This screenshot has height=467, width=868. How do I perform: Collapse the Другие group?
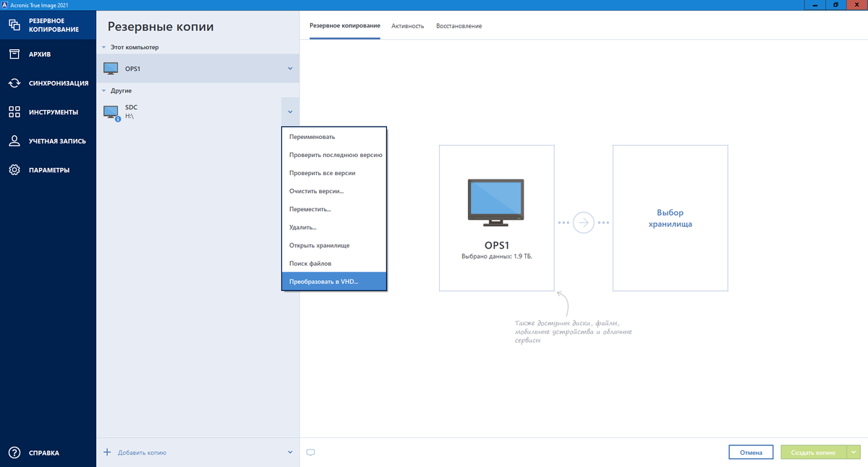104,91
